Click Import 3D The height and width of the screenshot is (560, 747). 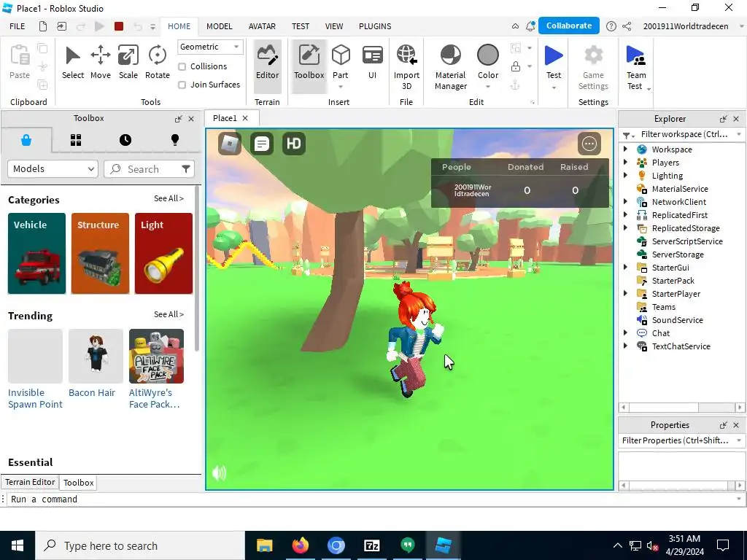(x=406, y=66)
